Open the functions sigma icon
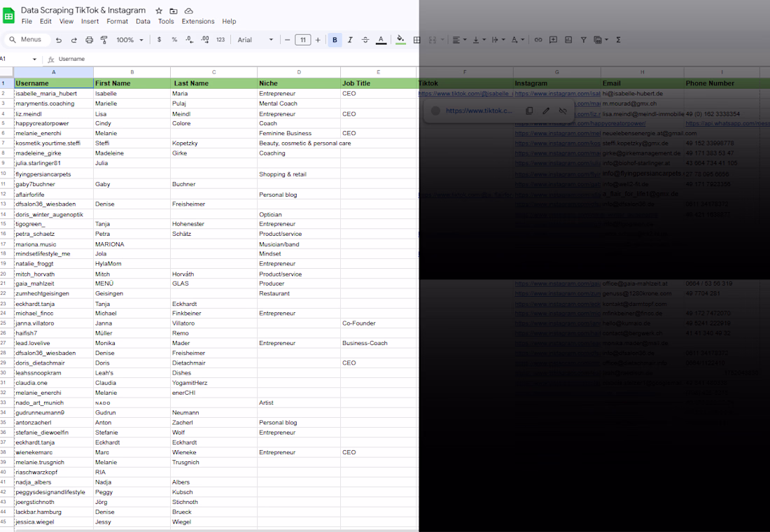Screen dimensions: 770x532 (x=618, y=40)
